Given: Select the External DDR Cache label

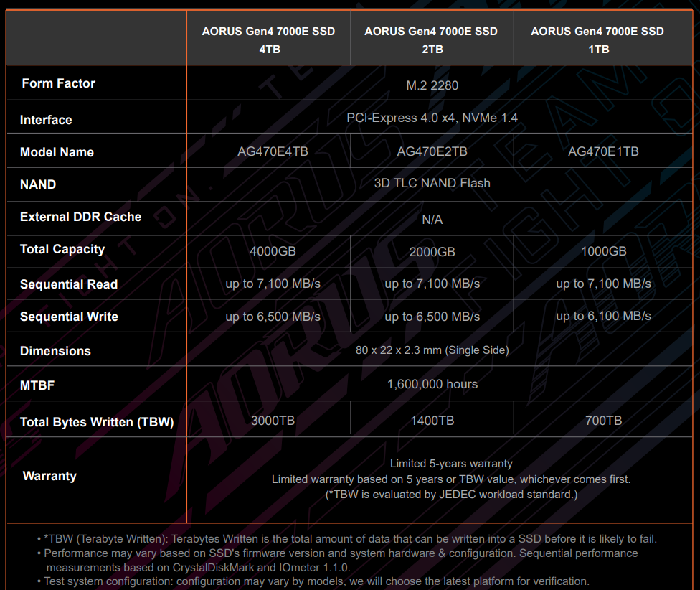Looking at the screenshot, I should (x=81, y=217).
